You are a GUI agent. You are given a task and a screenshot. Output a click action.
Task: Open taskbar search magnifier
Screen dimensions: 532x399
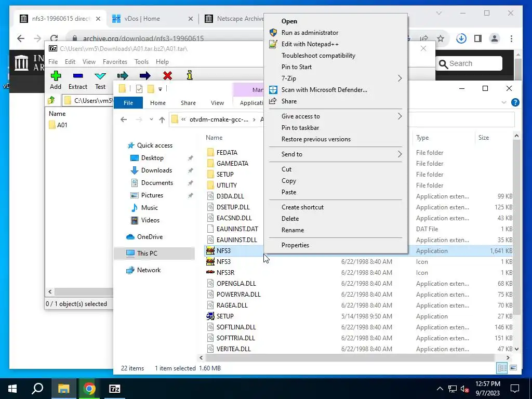[x=37, y=389]
